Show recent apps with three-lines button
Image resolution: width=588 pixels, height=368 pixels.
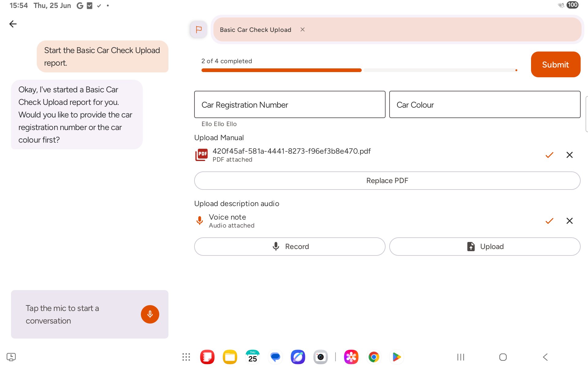[x=461, y=357]
